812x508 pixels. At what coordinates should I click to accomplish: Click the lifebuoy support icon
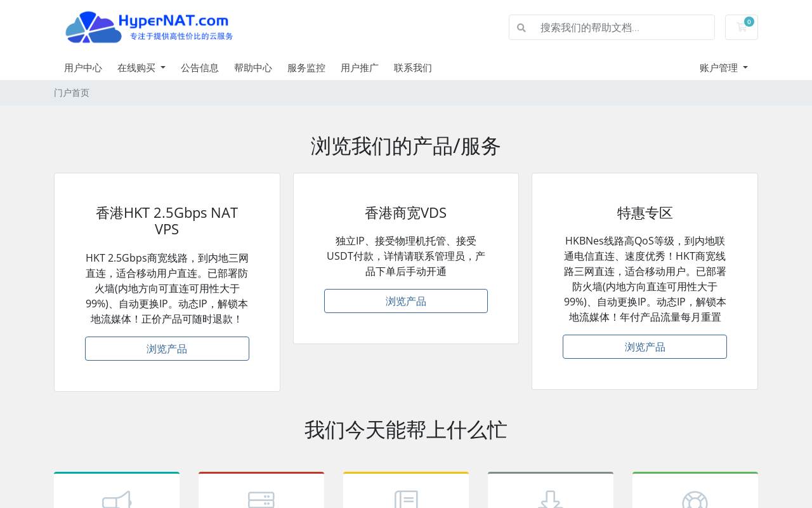pyautogui.click(x=695, y=499)
